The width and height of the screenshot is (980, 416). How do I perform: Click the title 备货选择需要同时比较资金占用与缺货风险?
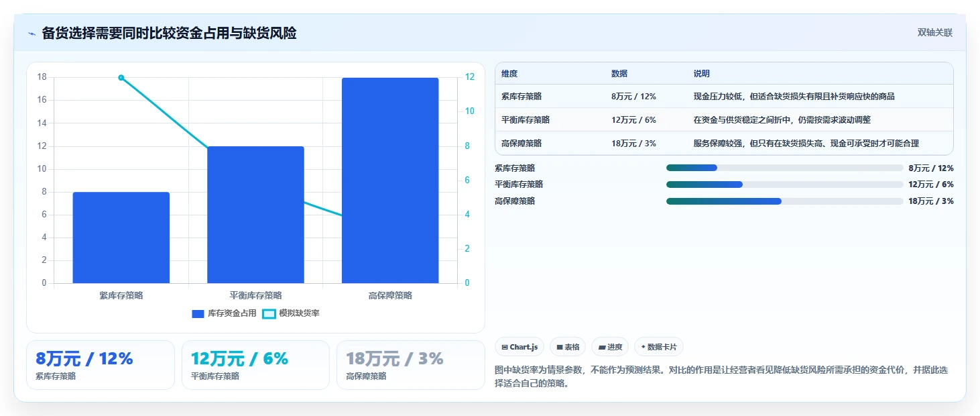point(169,33)
